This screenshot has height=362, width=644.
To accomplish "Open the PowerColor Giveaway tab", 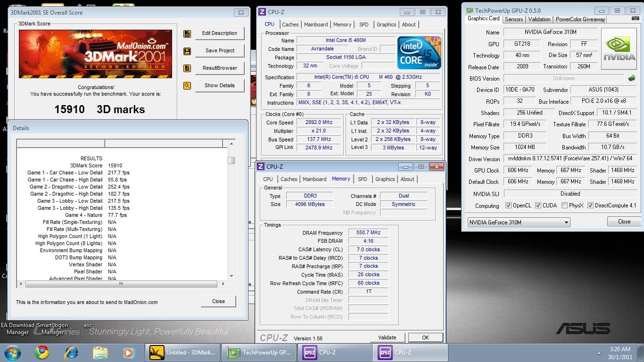I will pyautogui.click(x=580, y=19).
